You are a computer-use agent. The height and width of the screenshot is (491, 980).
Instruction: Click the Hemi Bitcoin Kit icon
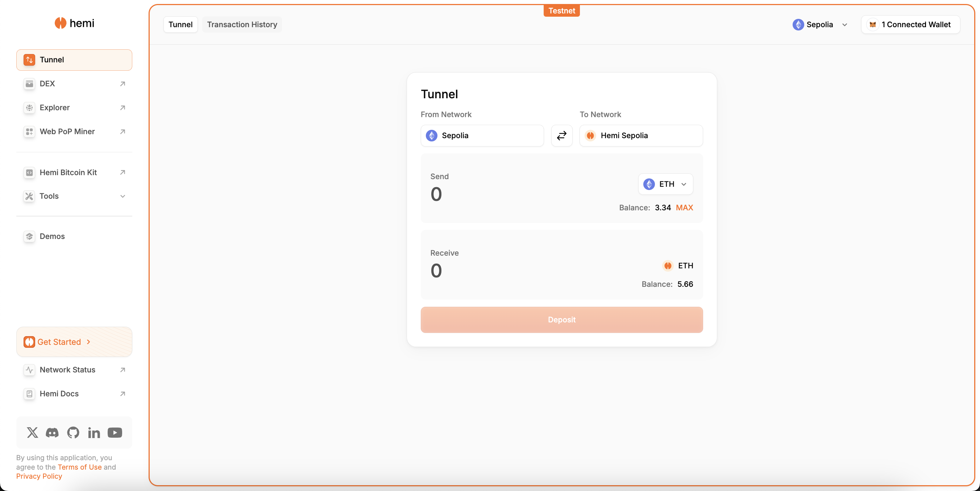point(29,172)
